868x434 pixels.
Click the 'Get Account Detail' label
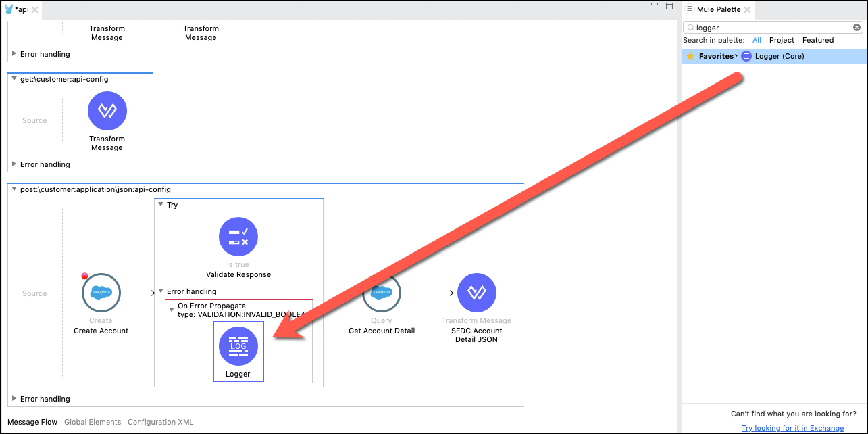click(382, 331)
